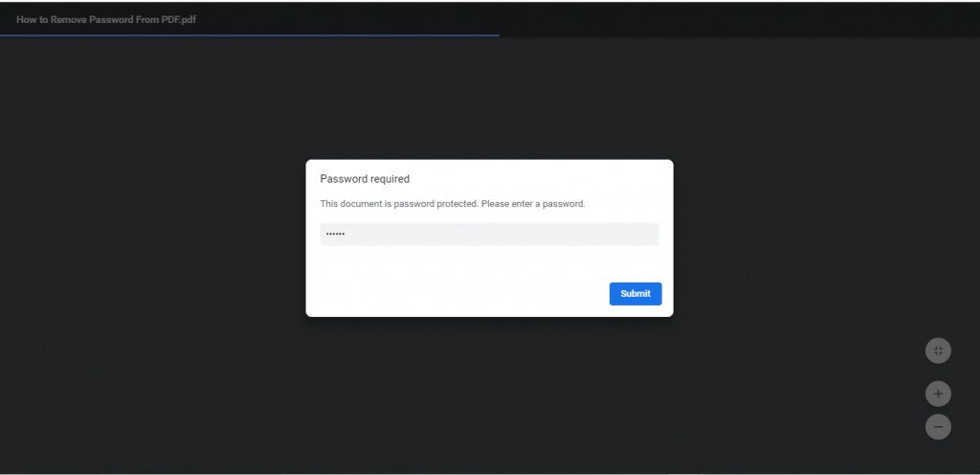The height and width of the screenshot is (475, 980).
Task: Zoom in with the plus icon
Action: (x=938, y=394)
